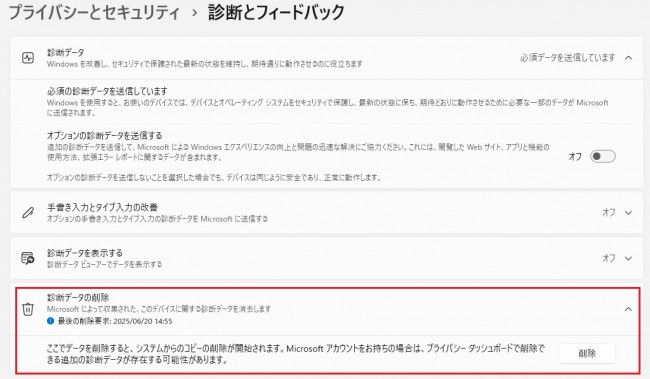This screenshot has height=379, width=650.
Task: Click the 削除 button
Action: [x=587, y=353]
